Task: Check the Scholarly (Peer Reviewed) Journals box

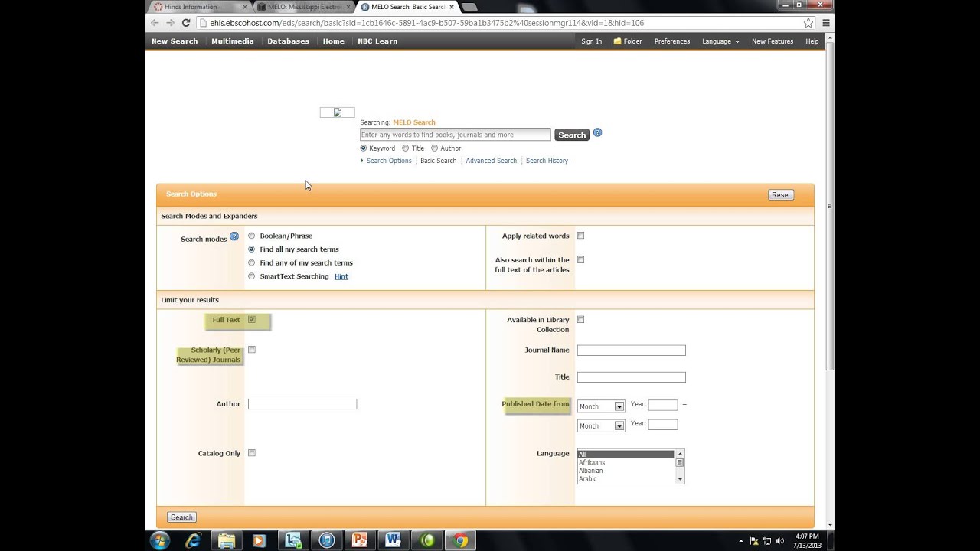Action: tap(251, 350)
